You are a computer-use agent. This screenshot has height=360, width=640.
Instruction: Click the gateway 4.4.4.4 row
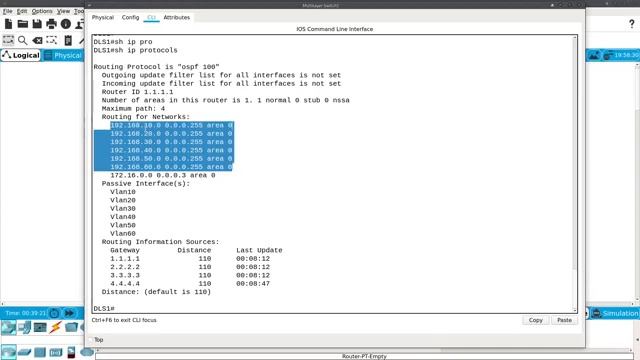point(190,284)
